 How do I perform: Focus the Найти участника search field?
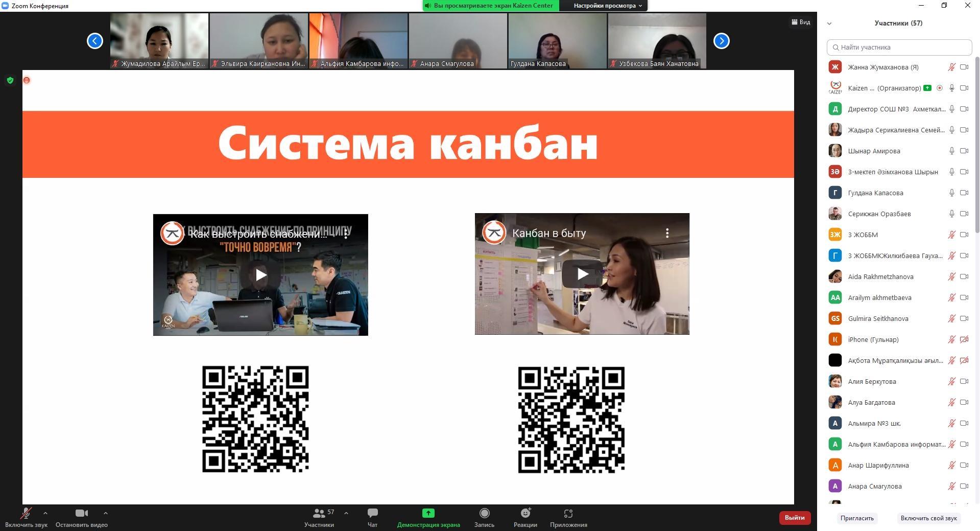tap(899, 47)
